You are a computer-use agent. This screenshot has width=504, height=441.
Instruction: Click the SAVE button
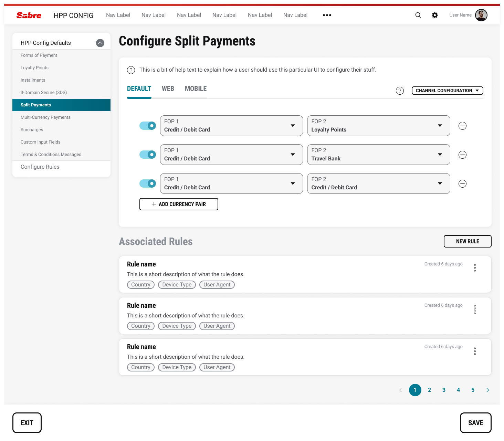tap(476, 423)
